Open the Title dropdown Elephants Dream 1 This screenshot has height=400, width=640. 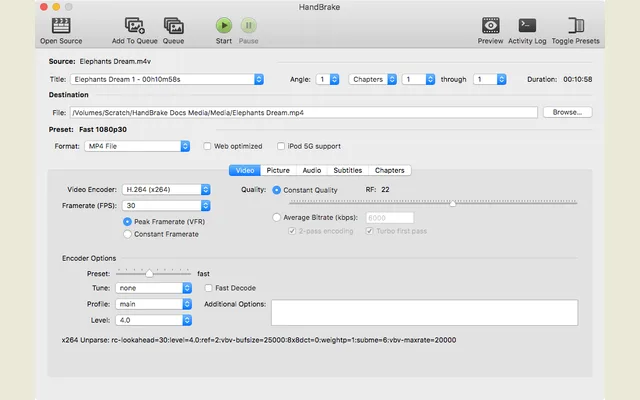click(167, 79)
